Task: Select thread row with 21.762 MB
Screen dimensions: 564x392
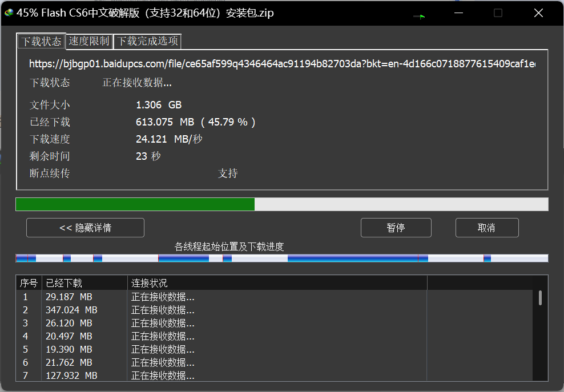Action: pyautogui.click(x=275, y=362)
